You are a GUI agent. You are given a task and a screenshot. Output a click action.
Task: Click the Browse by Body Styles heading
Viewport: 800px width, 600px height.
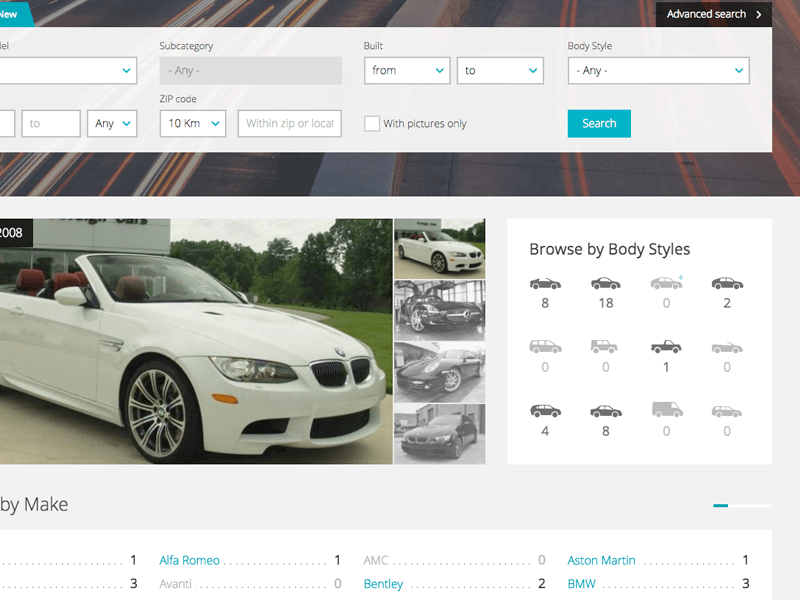609,249
